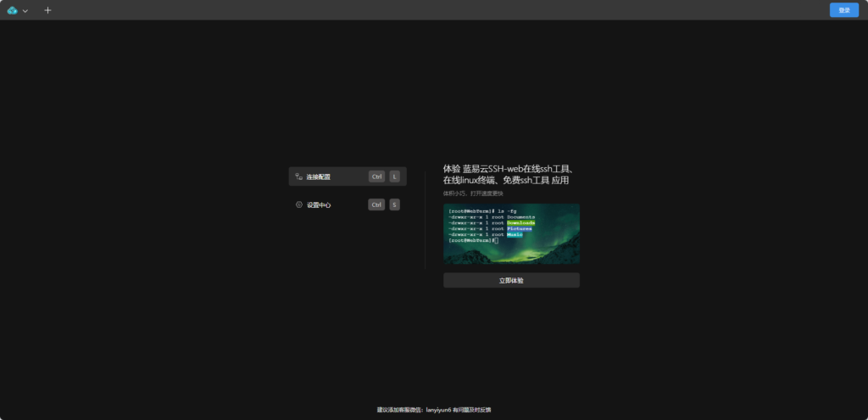Click the Ctrl key badge in 连接配置 row
This screenshot has height=420, width=868.
coord(376,176)
